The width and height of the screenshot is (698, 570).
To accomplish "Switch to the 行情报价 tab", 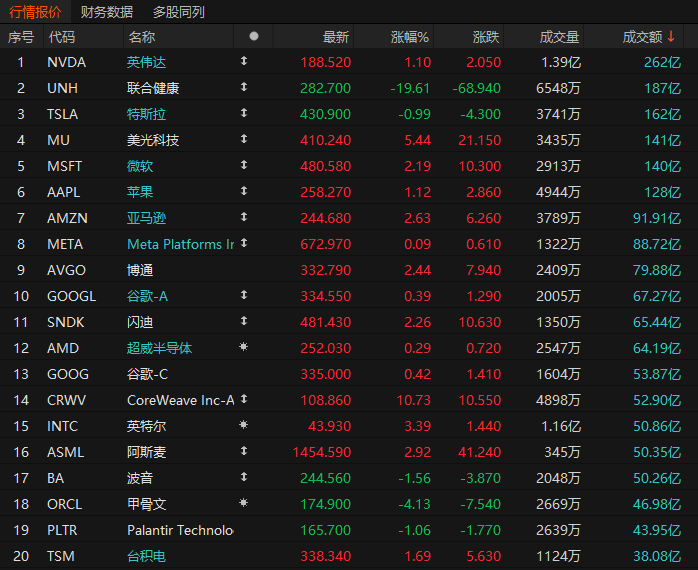I will coord(35,12).
